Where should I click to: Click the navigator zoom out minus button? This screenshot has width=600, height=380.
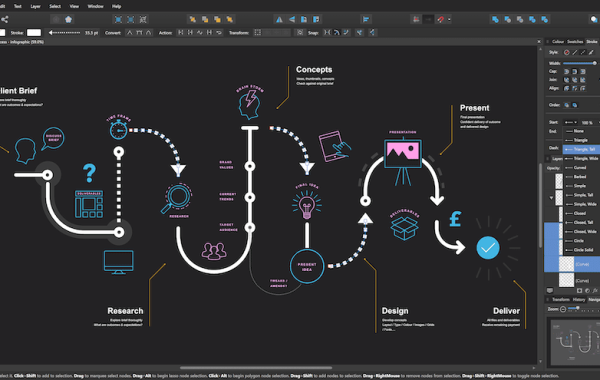[563, 309]
